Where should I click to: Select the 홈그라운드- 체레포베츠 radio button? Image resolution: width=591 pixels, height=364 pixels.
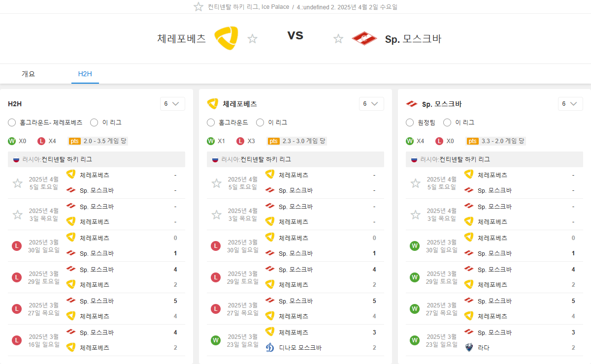[12, 122]
